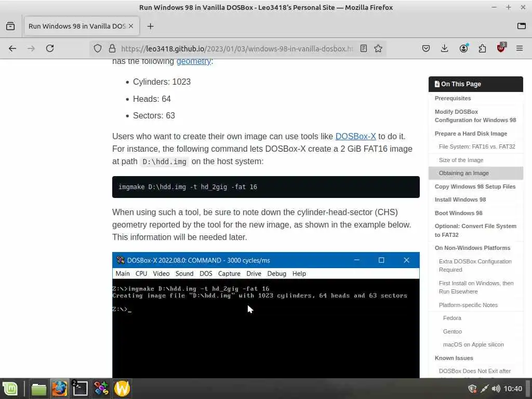The width and height of the screenshot is (532, 399).
Task: Open the Linux Mint start menu
Action: point(10,389)
